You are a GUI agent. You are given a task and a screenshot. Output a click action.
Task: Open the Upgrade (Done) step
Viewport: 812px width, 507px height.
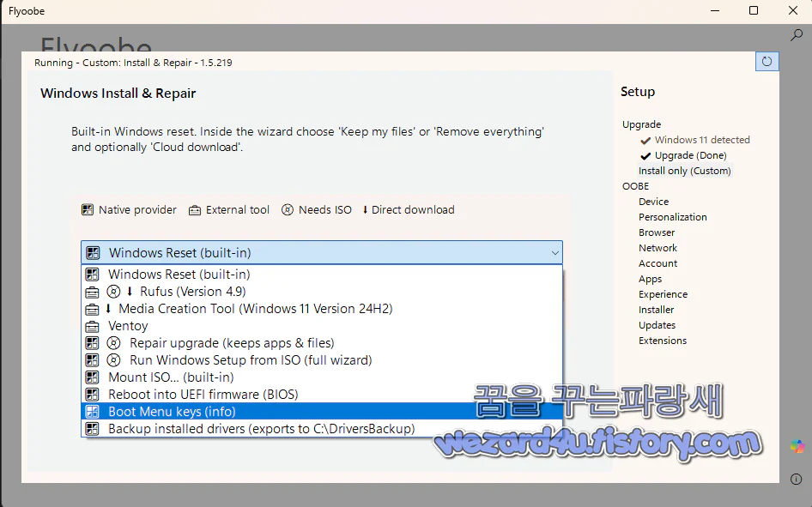pos(690,155)
